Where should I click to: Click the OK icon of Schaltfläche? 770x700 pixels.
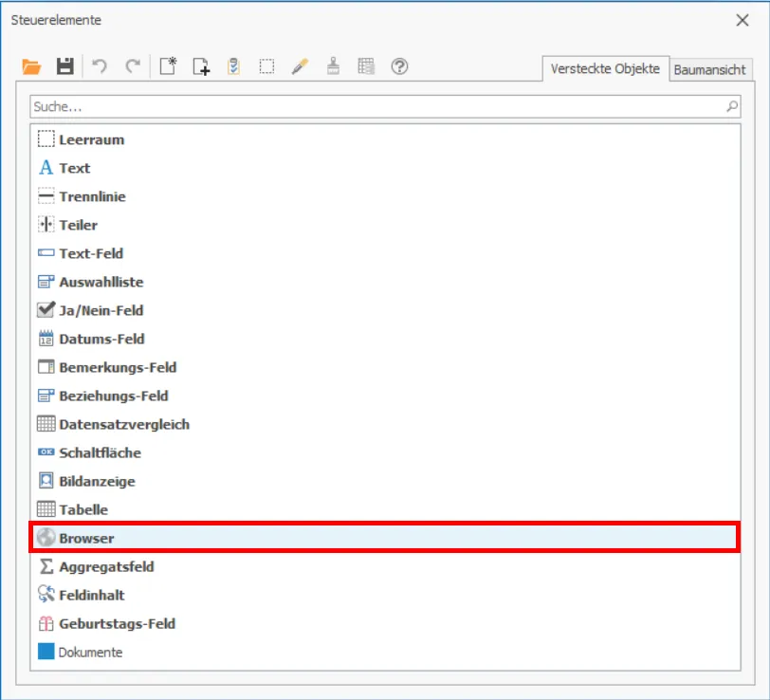(46, 451)
